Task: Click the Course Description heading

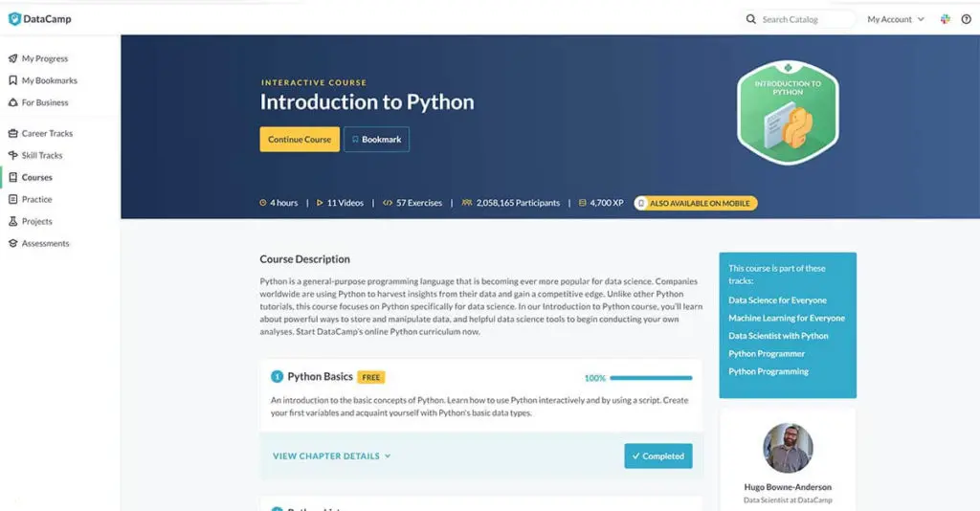Action: click(x=305, y=259)
